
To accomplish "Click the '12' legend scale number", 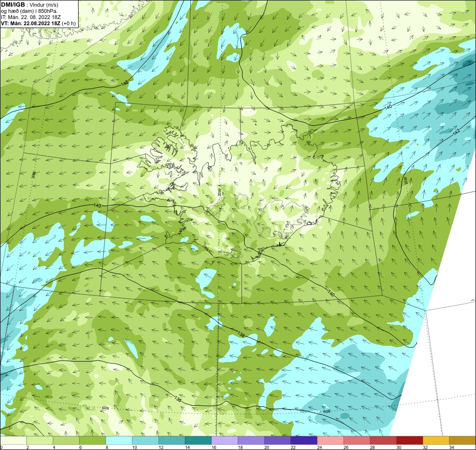I will pyautogui.click(x=161, y=447).
